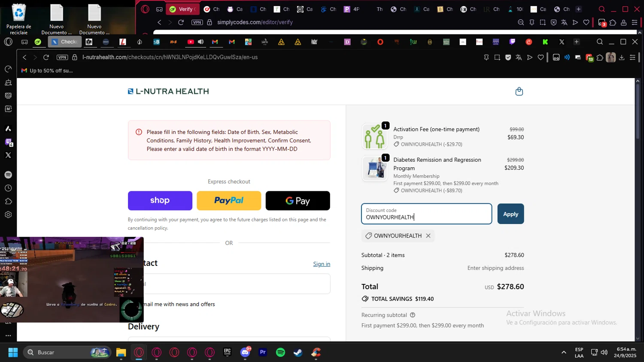Click simplycodes.com address bar in background window
This screenshot has height=362, width=644.
click(x=255, y=22)
